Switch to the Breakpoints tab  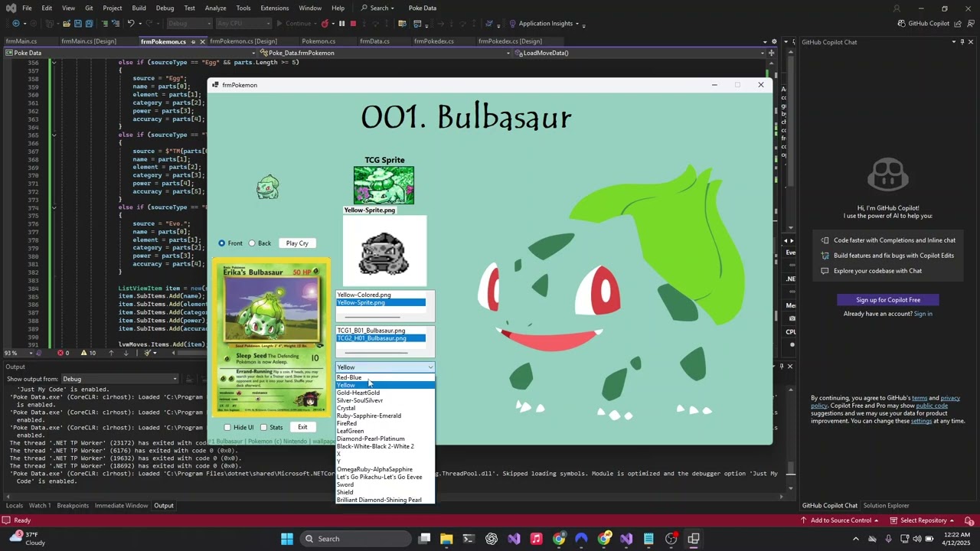(73, 506)
